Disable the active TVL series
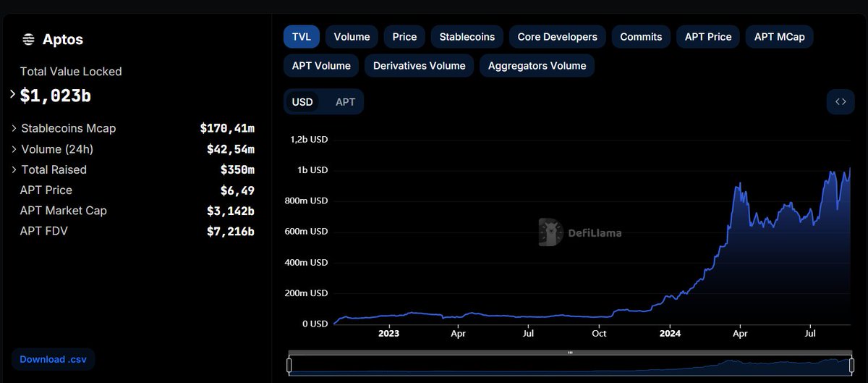This screenshot has height=383, width=868. (302, 36)
